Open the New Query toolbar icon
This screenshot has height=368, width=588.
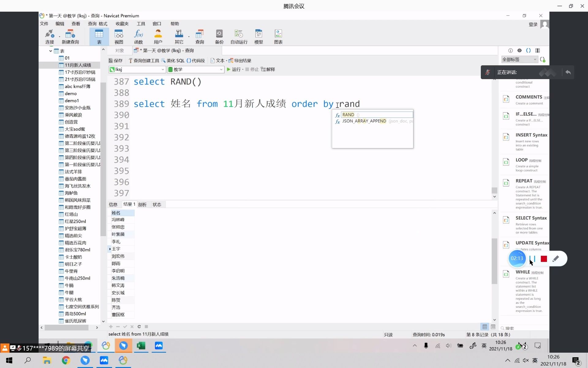click(x=70, y=36)
